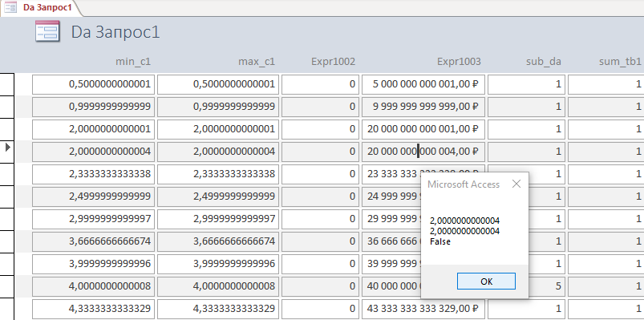Select the min_c1 field 2,0000000000001
644x320 pixels.
pos(93,129)
